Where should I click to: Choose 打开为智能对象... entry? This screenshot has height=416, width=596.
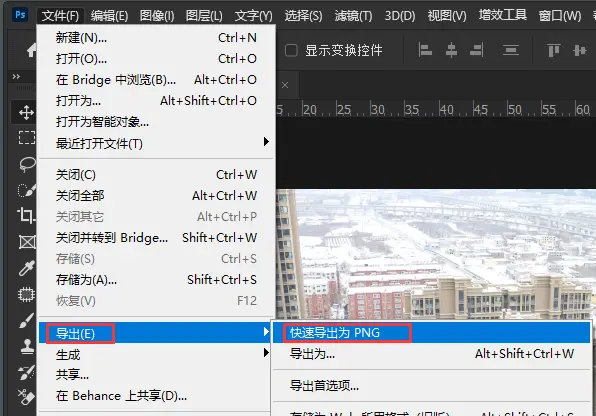tap(156, 122)
